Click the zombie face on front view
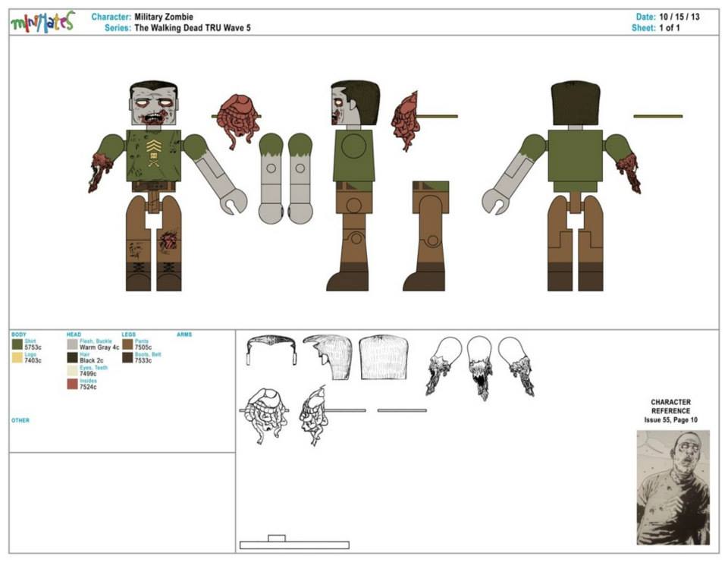The height and width of the screenshot is (562, 728). pos(153,107)
